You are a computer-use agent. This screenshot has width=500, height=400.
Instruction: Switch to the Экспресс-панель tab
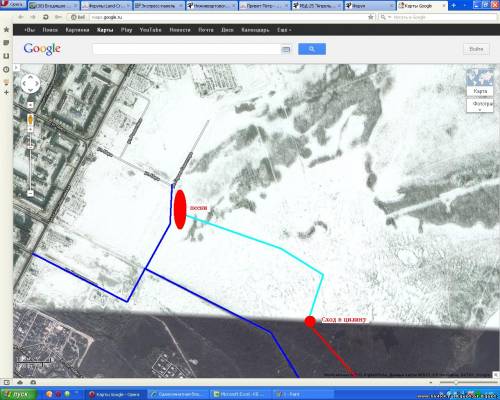click(x=158, y=6)
